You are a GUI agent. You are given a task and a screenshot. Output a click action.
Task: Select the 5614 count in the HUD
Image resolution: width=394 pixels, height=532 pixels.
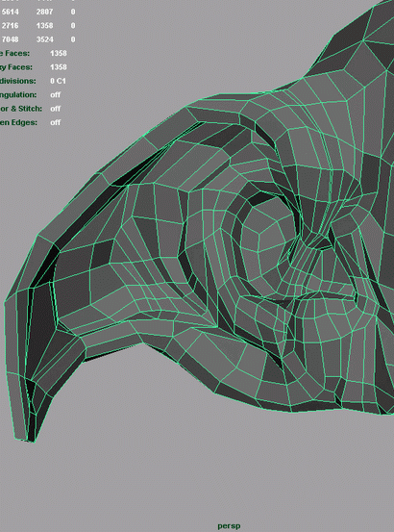pyautogui.click(x=11, y=12)
